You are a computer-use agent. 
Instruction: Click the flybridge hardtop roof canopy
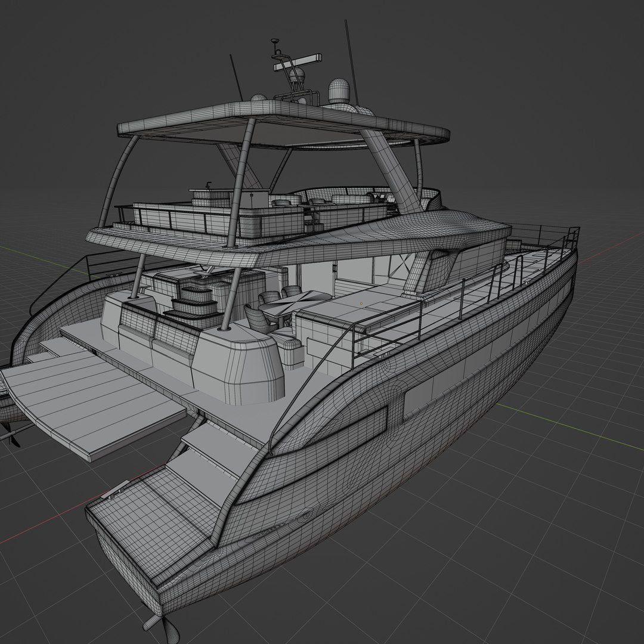point(283,123)
